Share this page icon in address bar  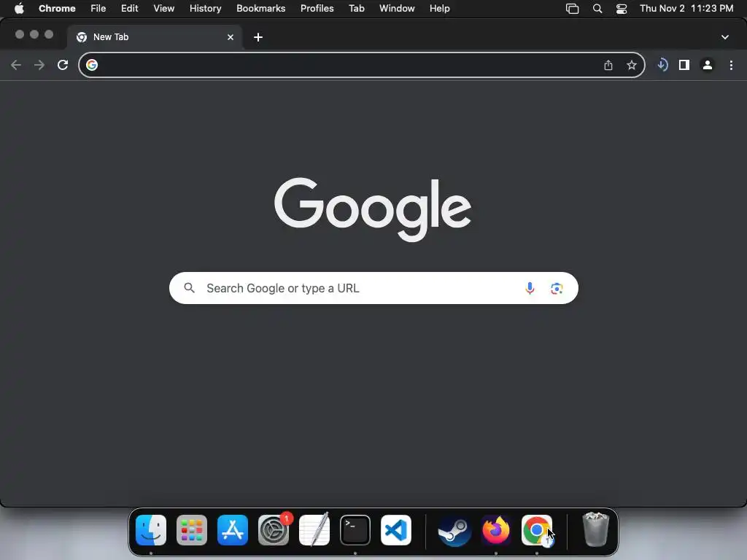pyautogui.click(x=608, y=65)
